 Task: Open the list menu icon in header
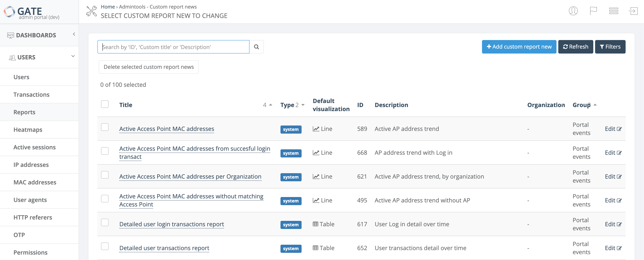coord(613,11)
